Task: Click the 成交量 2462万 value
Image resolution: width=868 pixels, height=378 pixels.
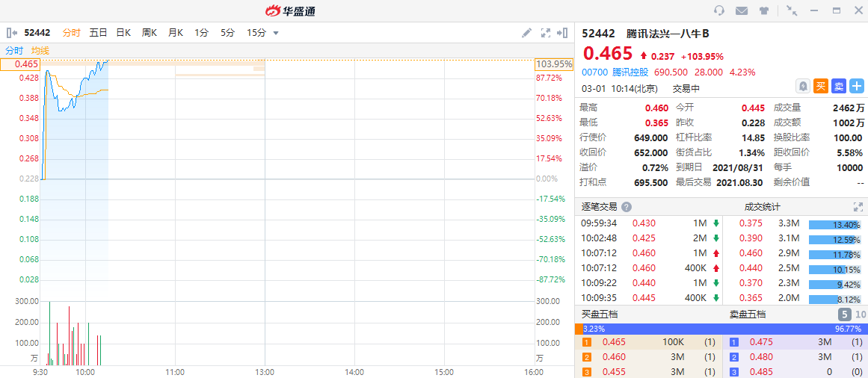Action: (848, 108)
